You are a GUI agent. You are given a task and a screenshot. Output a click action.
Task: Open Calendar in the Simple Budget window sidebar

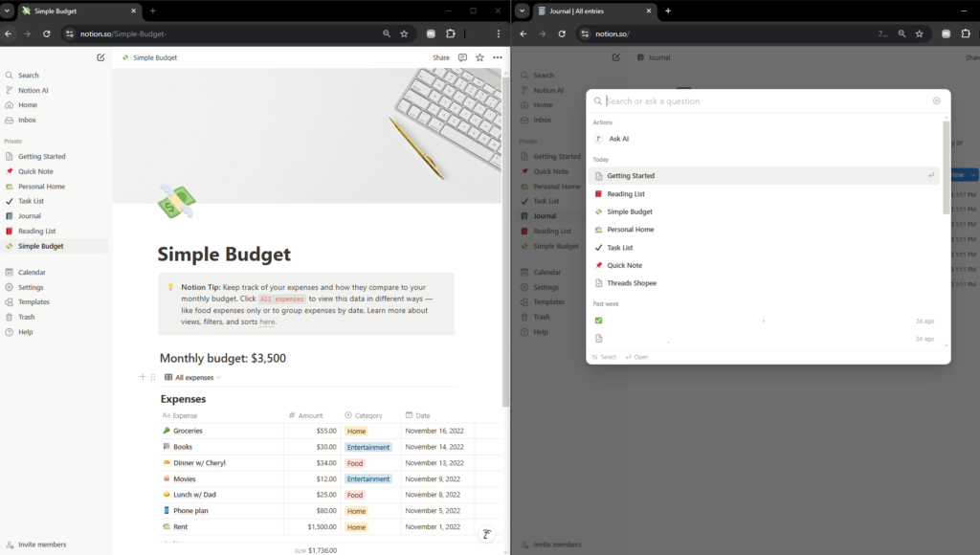point(32,273)
